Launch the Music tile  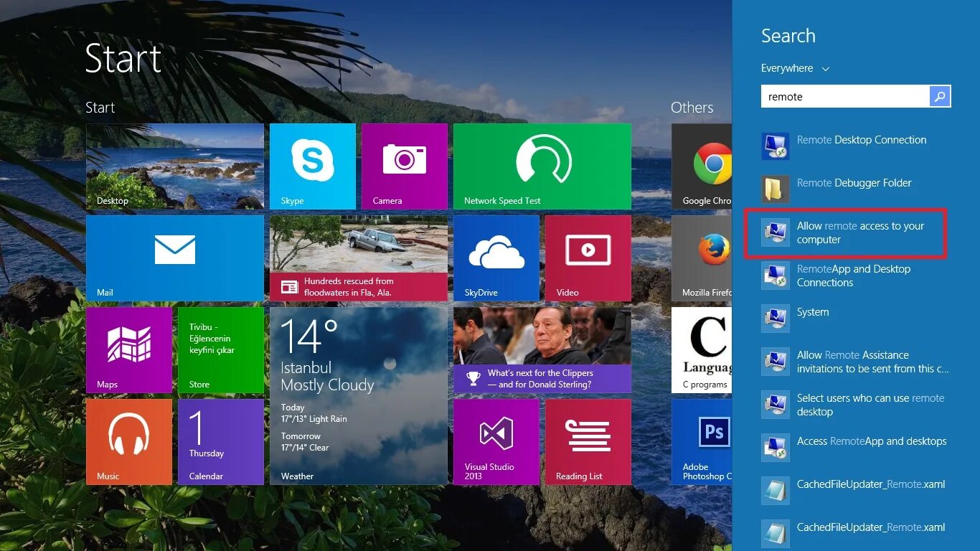point(129,442)
